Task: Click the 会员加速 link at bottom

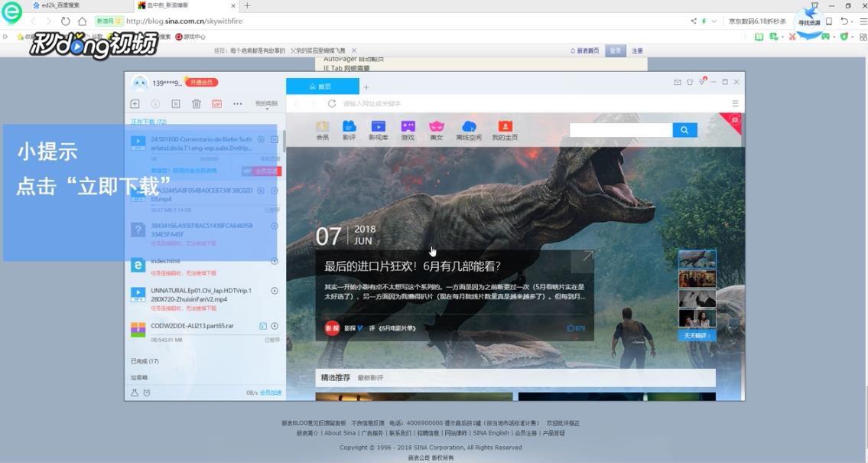Action: coord(271,393)
